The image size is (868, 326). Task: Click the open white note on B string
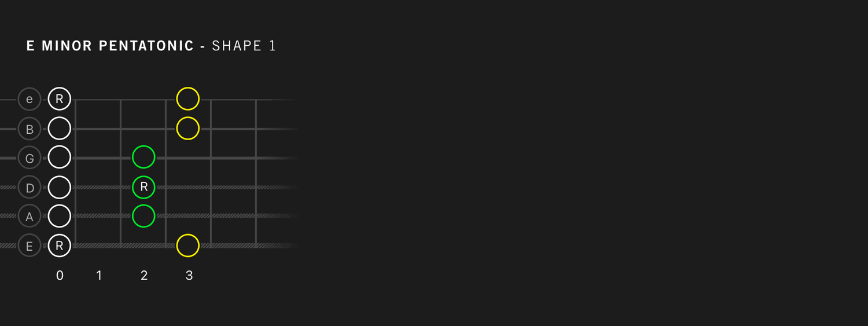59,128
